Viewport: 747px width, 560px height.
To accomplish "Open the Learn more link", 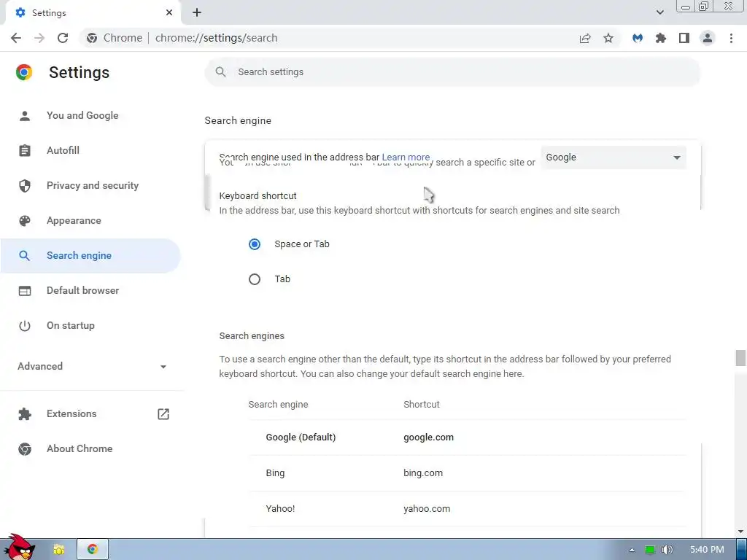I will coord(406,157).
